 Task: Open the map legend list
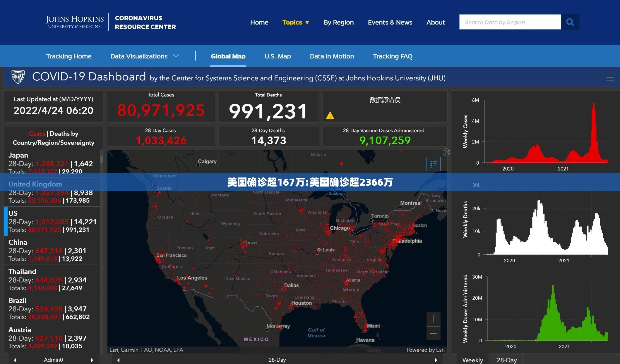tap(434, 164)
